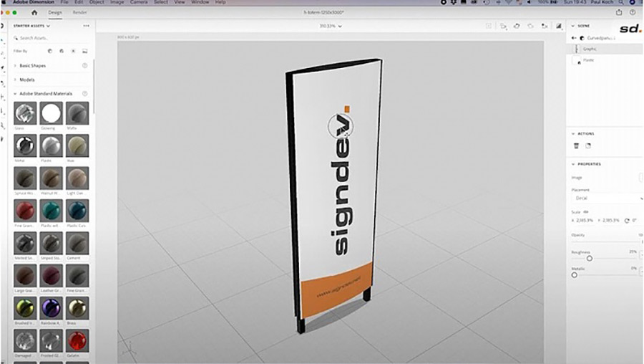644x364 pixels.
Task: Click the Share icon
Action: [x=619, y=12]
